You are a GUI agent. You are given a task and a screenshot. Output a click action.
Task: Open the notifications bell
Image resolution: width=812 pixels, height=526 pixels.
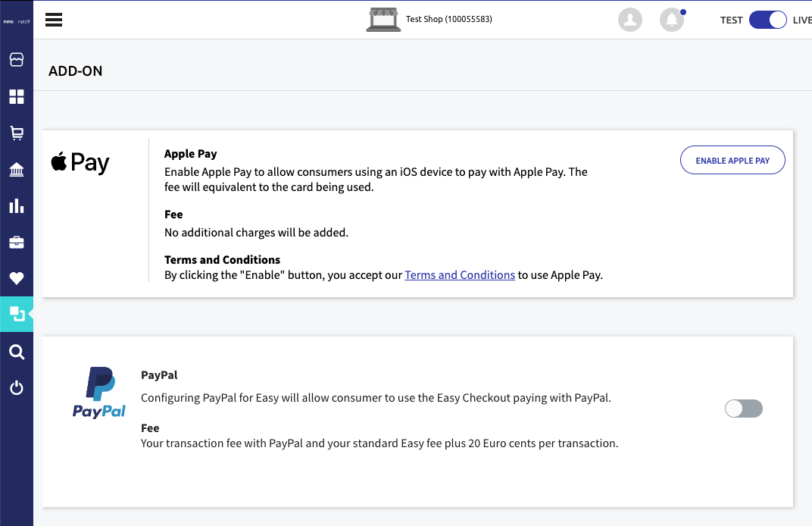point(672,20)
